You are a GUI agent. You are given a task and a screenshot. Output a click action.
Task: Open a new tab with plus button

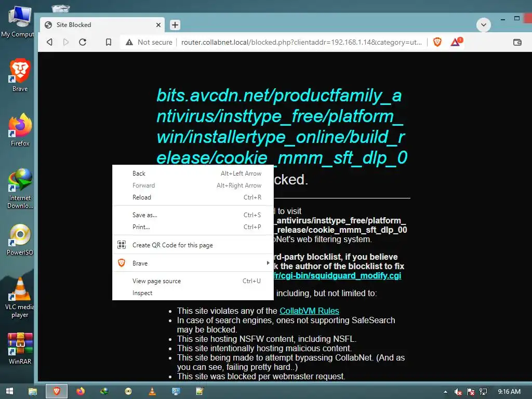(175, 25)
